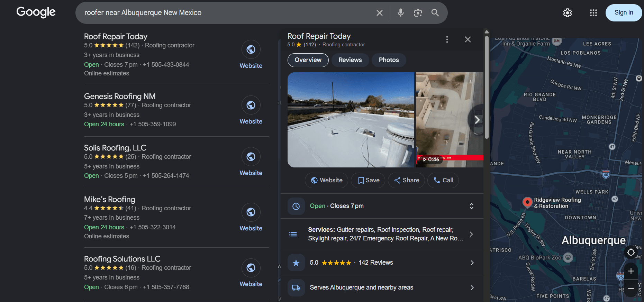Click the Los Poblanos Inn map marker
This screenshot has width=644, height=302.
click(x=557, y=41)
